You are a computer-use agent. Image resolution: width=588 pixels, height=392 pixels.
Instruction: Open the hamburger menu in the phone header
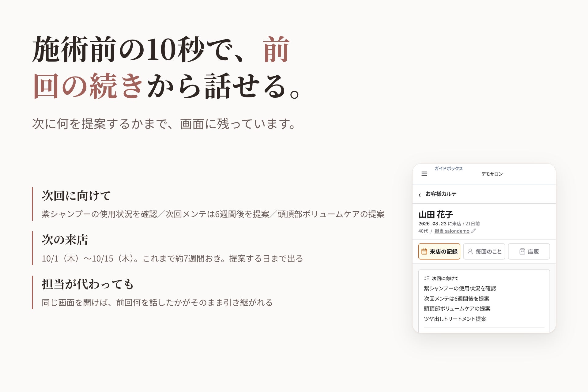click(424, 174)
